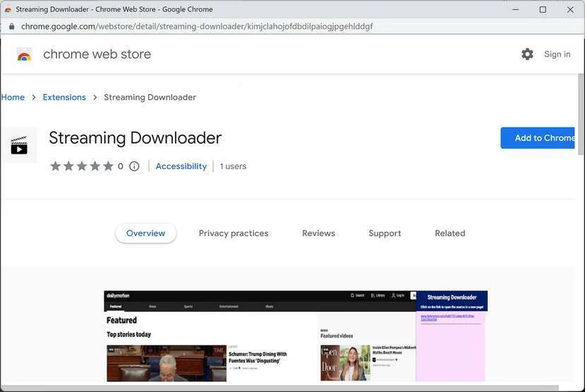The width and height of the screenshot is (585, 392).
Task: Open the Reviews tab
Action: pyautogui.click(x=319, y=233)
